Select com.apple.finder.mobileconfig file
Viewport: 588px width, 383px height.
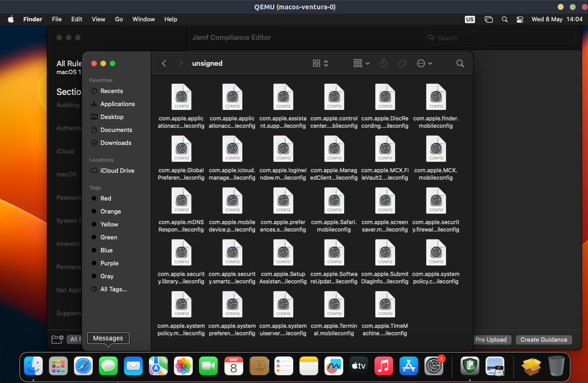click(436, 97)
